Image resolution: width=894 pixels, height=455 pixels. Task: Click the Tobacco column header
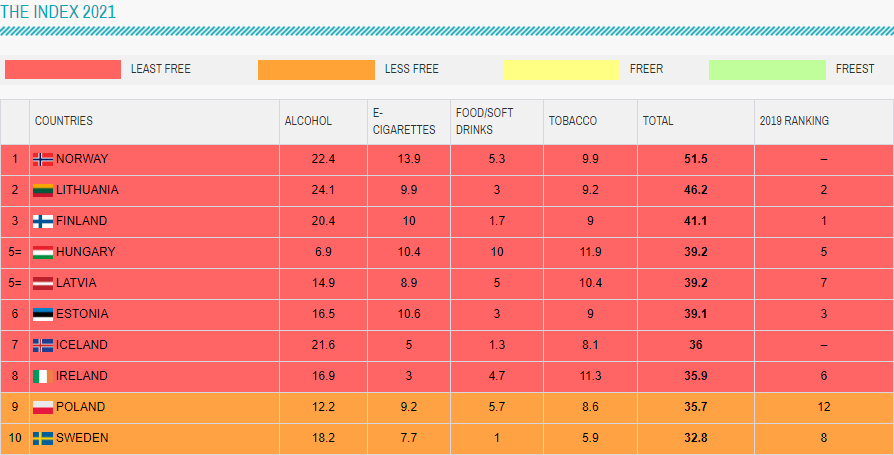pos(573,121)
